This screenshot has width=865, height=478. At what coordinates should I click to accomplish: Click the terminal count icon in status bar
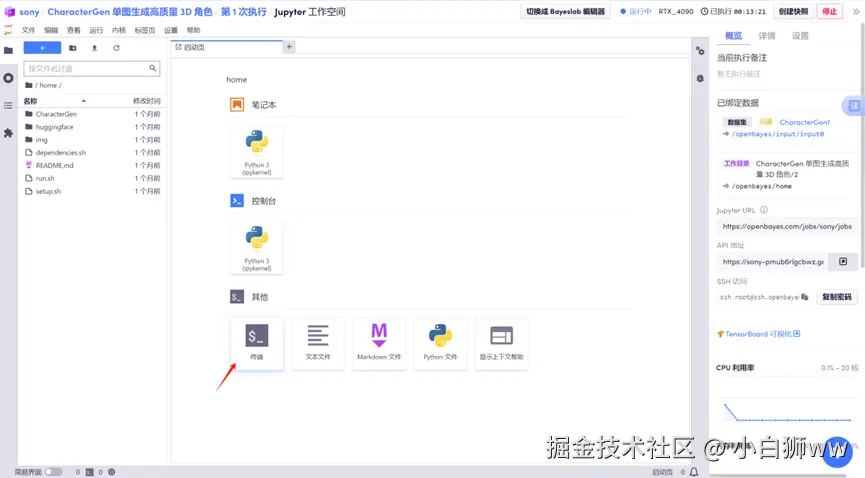[x=89, y=472]
